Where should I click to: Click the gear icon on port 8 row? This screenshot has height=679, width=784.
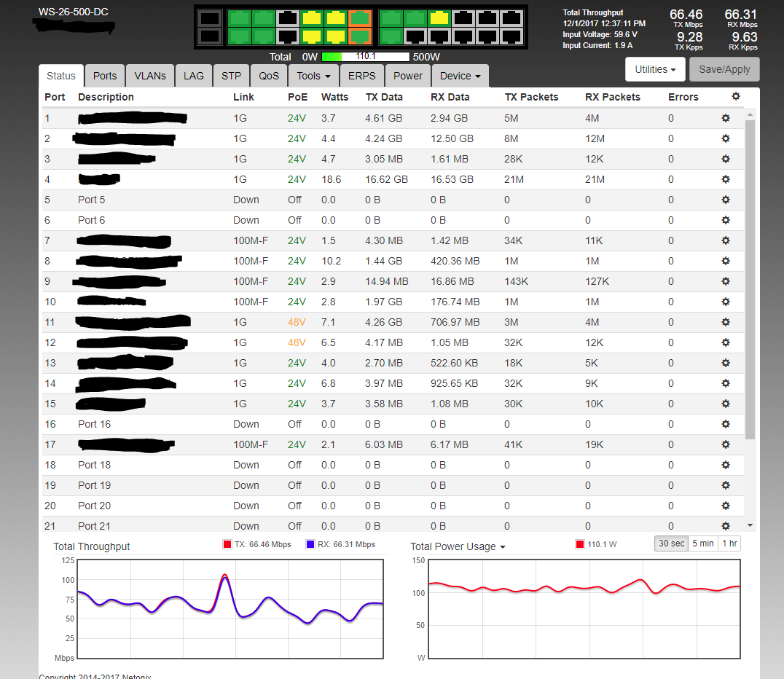tap(725, 261)
